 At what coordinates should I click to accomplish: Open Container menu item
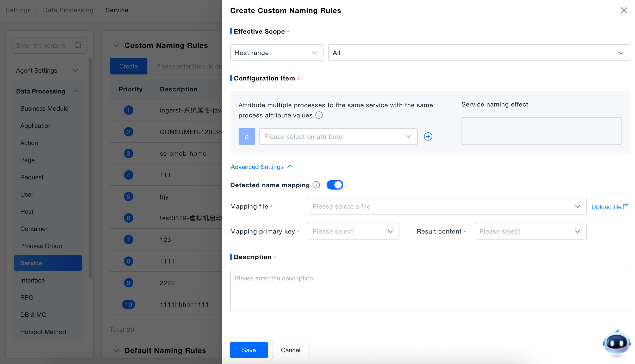[48, 229]
